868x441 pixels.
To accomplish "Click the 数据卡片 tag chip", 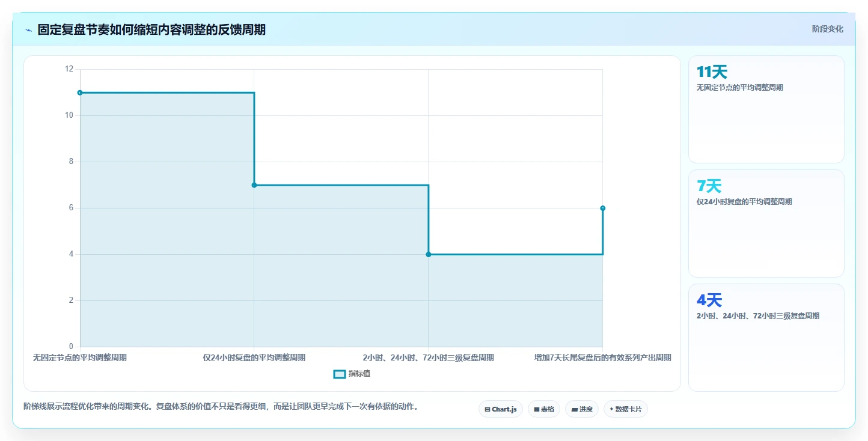I will [625, 409].
